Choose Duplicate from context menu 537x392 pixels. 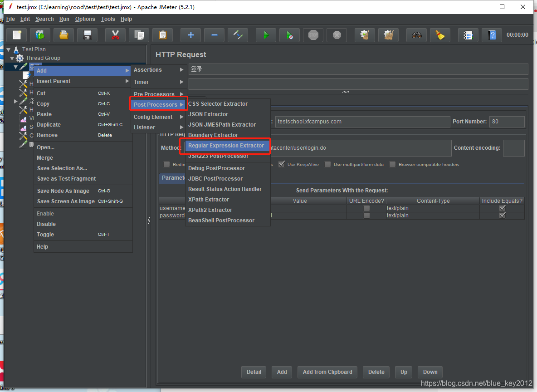pos(83,125)
